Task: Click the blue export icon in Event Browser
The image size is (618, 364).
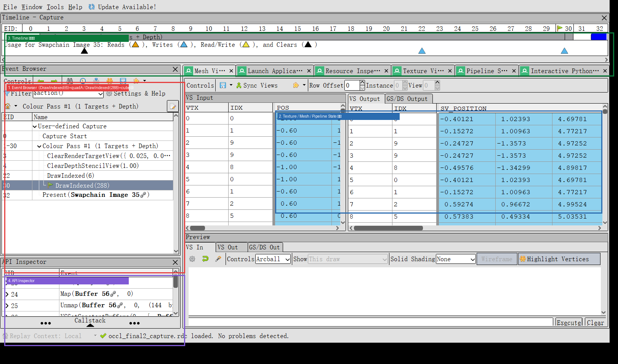Action: pyautogui.click(x=123, y=81)
